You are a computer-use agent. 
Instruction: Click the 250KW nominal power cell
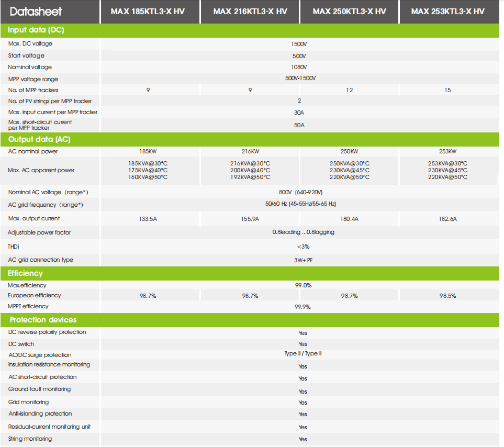pos(350,151)
